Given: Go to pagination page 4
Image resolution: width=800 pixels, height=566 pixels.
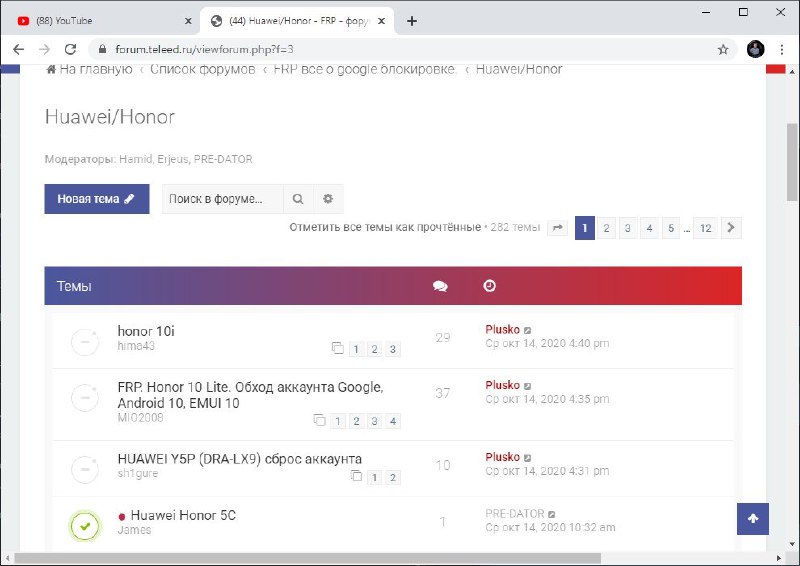Looking at the screenshot, I should click(649, 228).
